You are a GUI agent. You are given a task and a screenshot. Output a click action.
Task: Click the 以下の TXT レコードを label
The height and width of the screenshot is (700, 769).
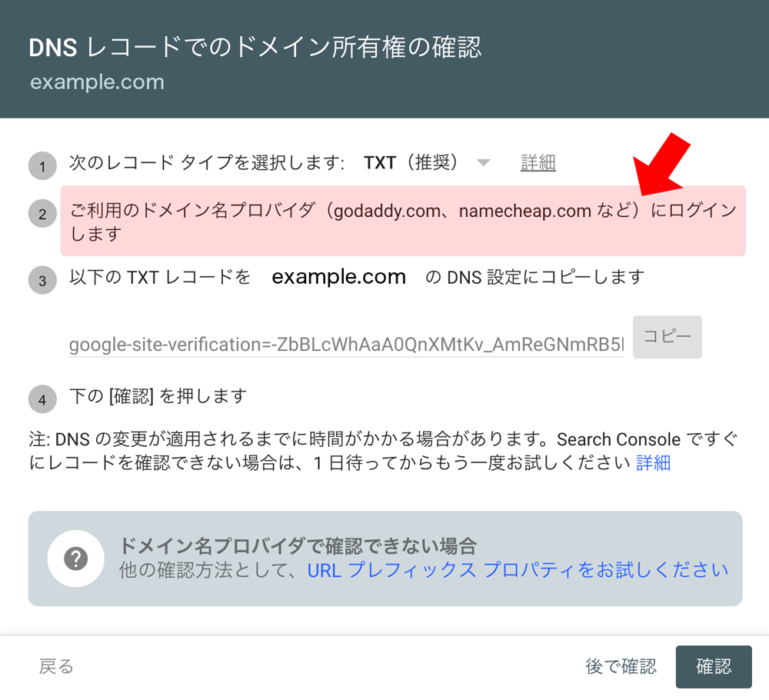click(159, 277)
